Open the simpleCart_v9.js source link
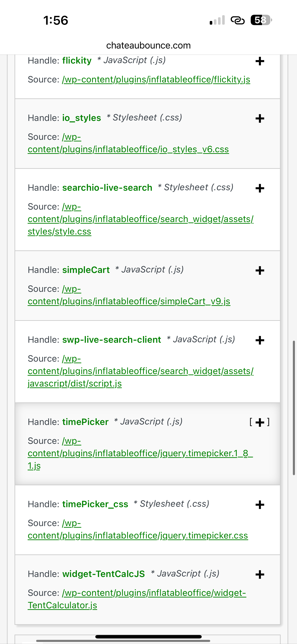297x644 pixels. click(x=129, y=302)
